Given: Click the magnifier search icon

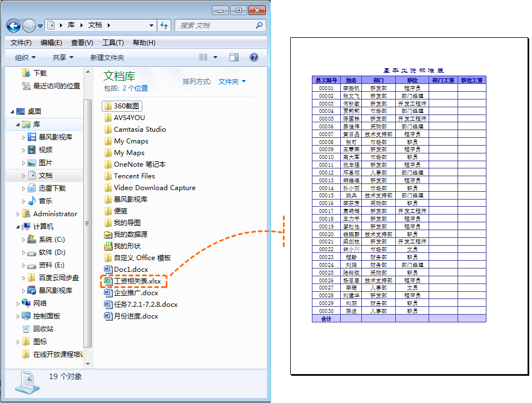Looking at the screenshot, I should click(x=259, y=25).
